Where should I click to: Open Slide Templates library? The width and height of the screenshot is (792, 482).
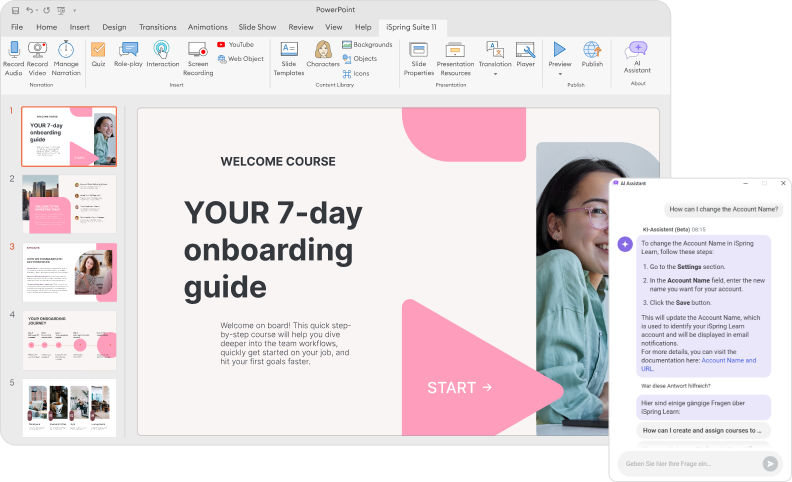pos(289,59)
